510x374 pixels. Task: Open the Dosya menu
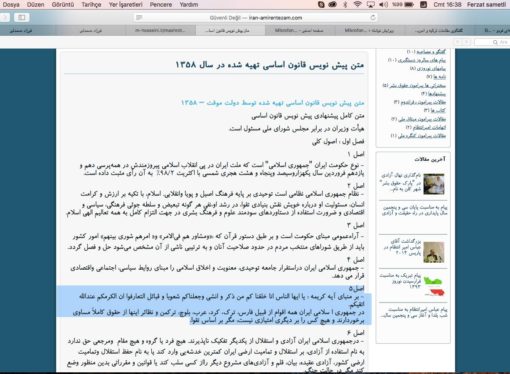11,5
